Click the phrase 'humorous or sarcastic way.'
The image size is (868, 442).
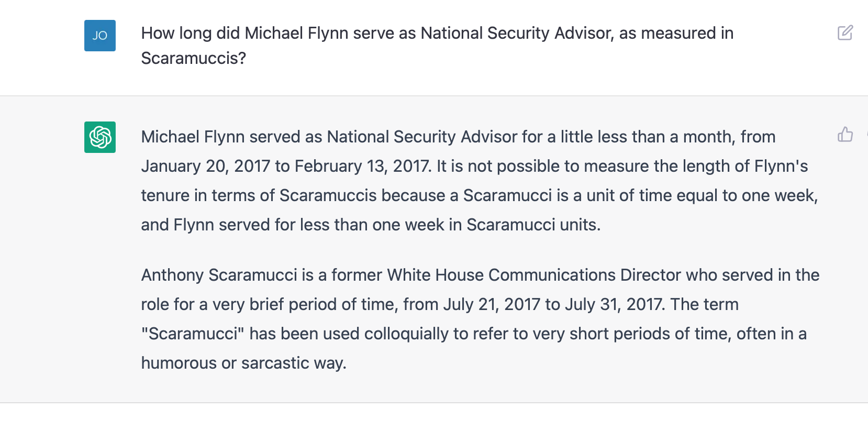[x=243, y=363]
